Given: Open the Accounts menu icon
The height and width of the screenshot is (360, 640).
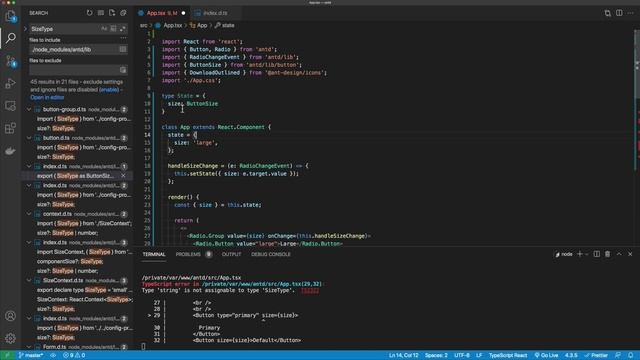Looking at the screenshot, I should (x=11, y=316).
